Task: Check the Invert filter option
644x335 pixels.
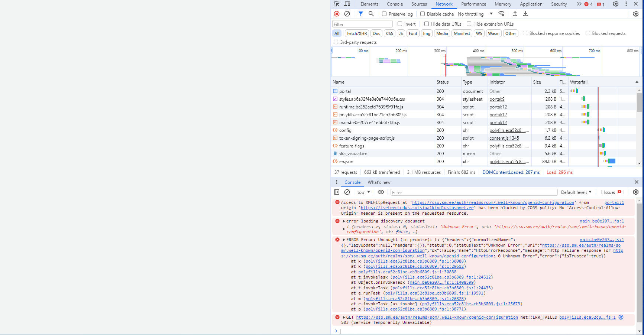Action: [400, 24]
